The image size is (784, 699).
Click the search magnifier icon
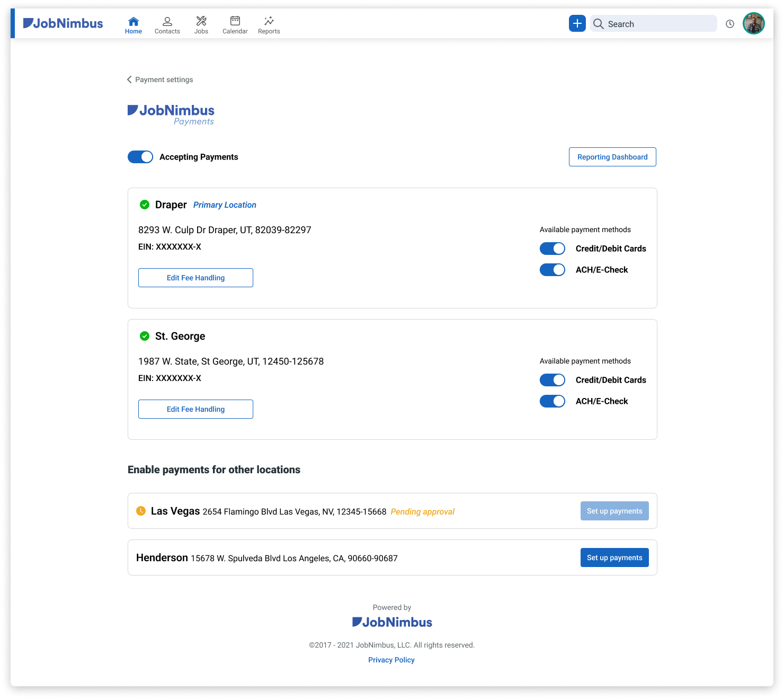click(x=599, y=24)
